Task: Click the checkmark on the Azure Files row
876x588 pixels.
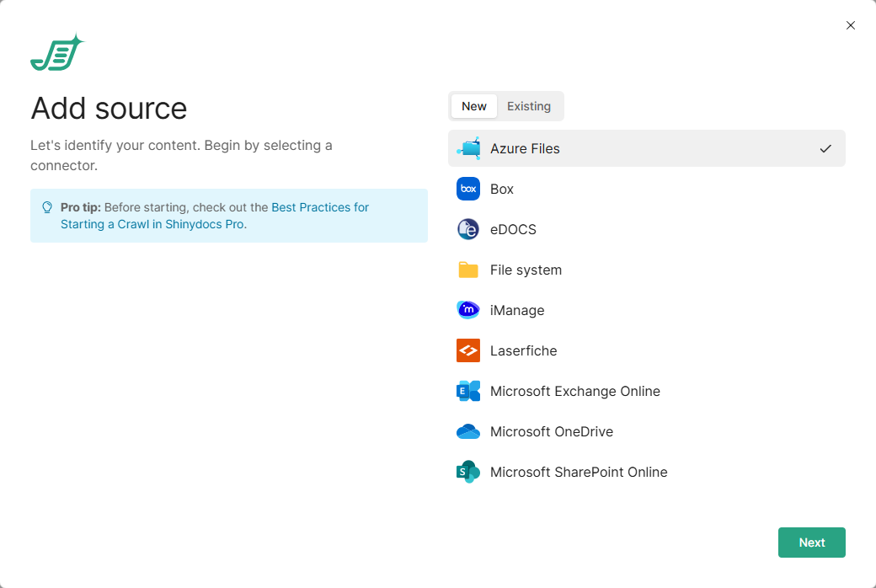Action: (825, 148)
